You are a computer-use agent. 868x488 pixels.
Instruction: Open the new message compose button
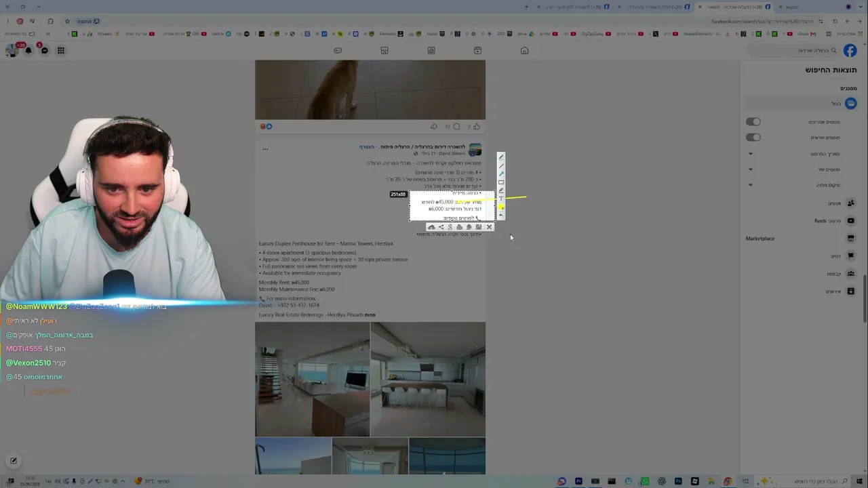[13, 461]
